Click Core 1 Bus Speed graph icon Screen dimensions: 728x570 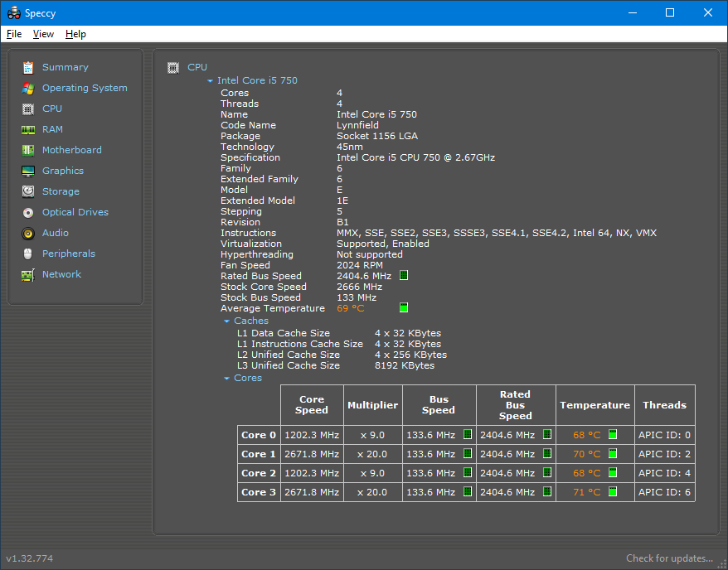[x=468, y=453]
